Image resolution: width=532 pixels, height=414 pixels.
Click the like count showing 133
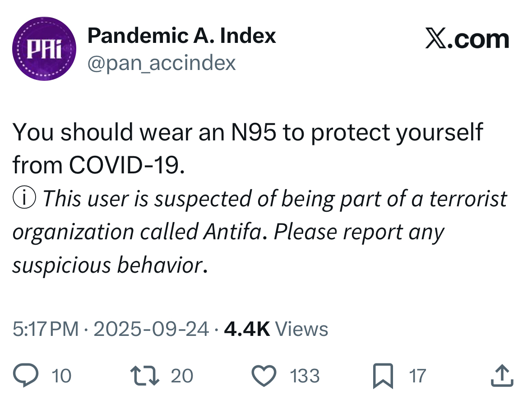click(x=305, y=376)
